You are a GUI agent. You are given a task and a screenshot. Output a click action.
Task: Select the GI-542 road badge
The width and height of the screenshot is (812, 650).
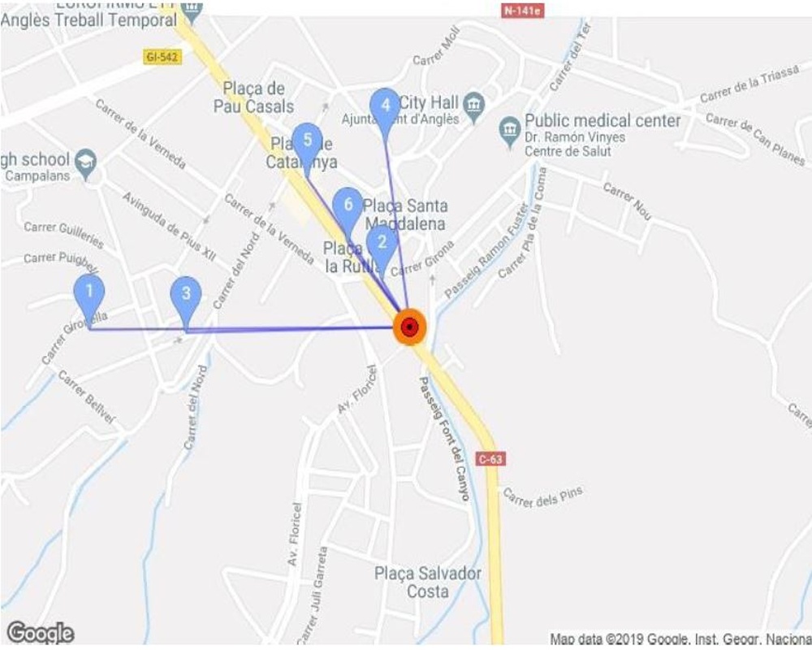162,57
